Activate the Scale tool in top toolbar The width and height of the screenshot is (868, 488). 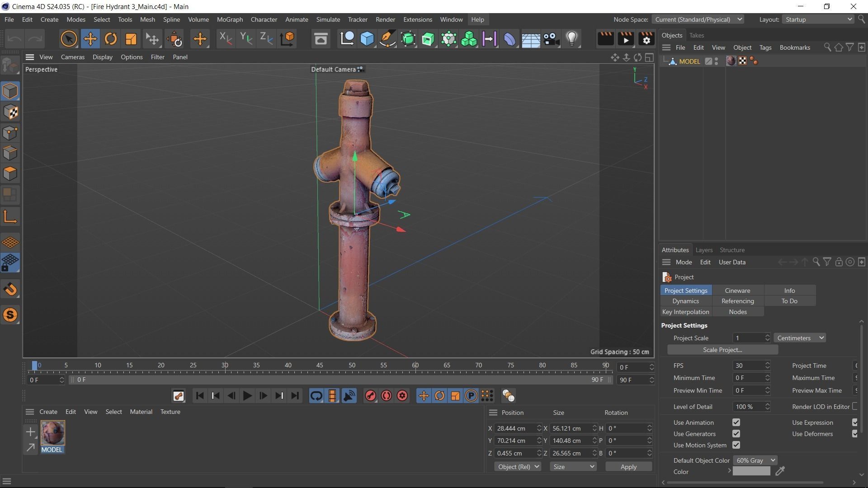pos(131,39)
